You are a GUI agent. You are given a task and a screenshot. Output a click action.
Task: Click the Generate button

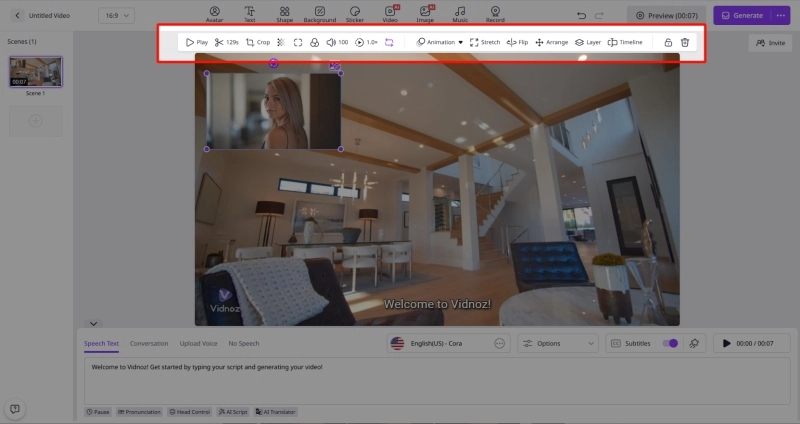point(743,15)
